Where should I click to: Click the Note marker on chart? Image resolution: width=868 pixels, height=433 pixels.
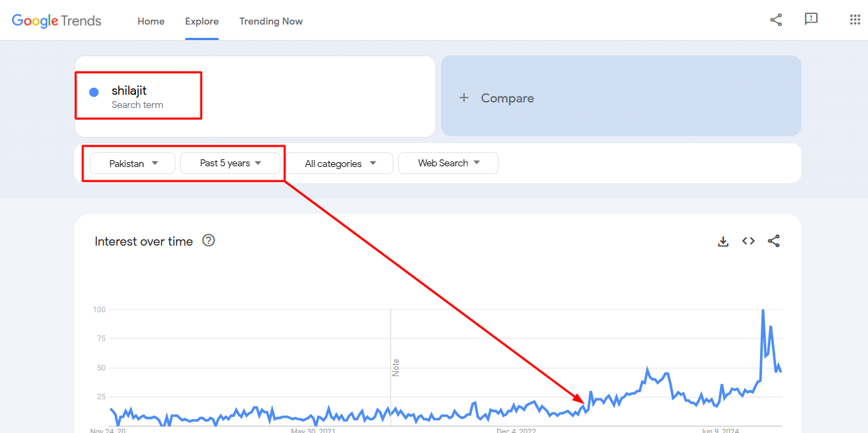tap(395, 367)
